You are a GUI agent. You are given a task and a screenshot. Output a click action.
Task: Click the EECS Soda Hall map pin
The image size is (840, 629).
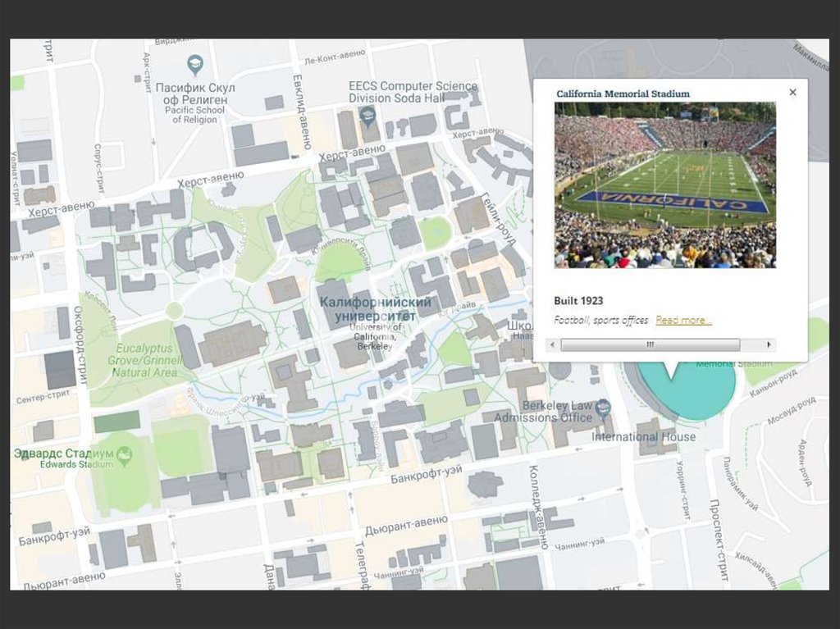click(368, 115)
